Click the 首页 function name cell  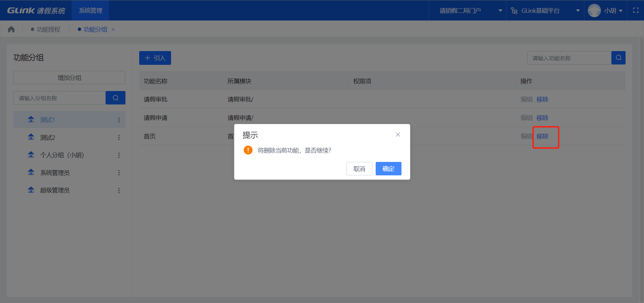coord(150,136)
